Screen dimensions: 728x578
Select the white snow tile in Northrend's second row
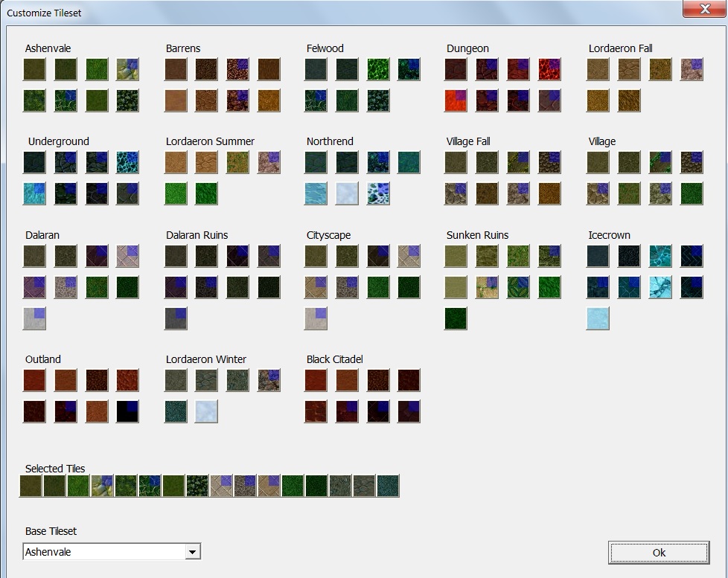coord(347,193)
